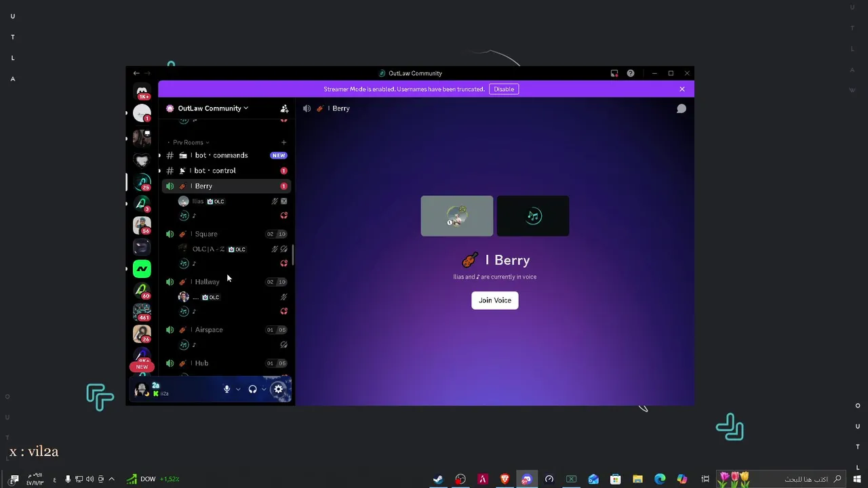Jump to NEW unread servers pill
The image size is (868, 488).
coord(142,367)
